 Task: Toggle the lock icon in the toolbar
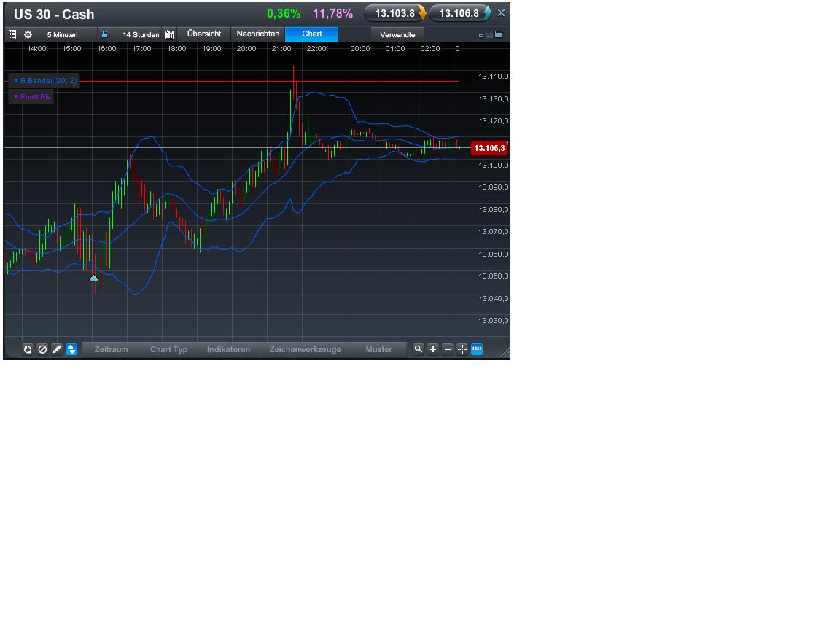(104, 34)
